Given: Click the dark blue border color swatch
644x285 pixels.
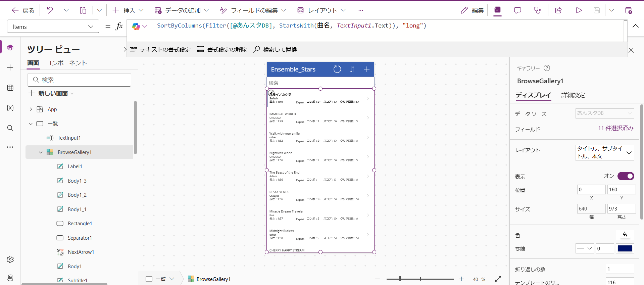Looking at the screenshot, I should click(625, 248).
